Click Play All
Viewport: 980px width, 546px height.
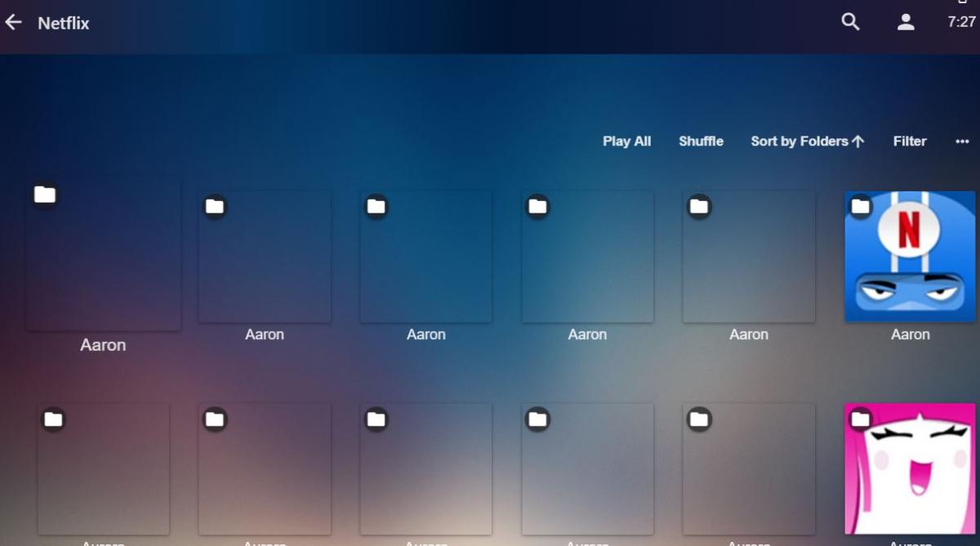626,141
